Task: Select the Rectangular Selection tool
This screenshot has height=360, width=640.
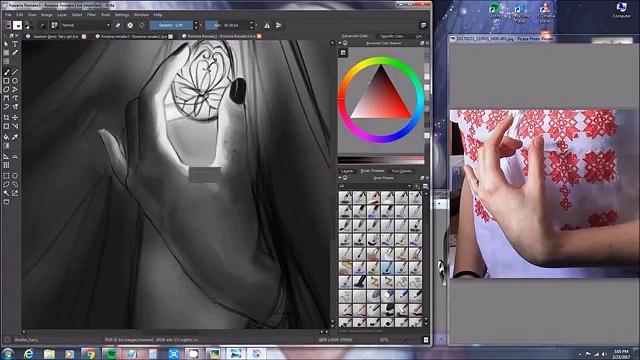Action: (x=6, y=176)
